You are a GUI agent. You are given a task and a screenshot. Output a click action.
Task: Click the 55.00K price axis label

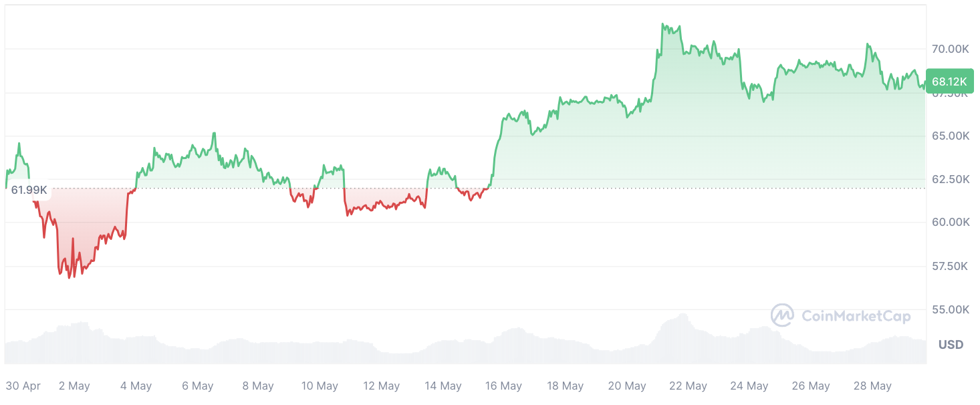tap(951, 309)
